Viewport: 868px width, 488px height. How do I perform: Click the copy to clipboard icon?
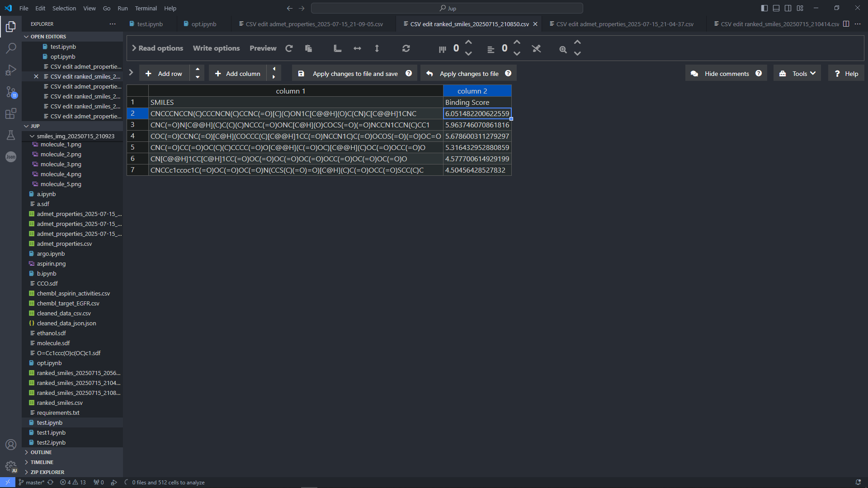click(x=308, y=48)
